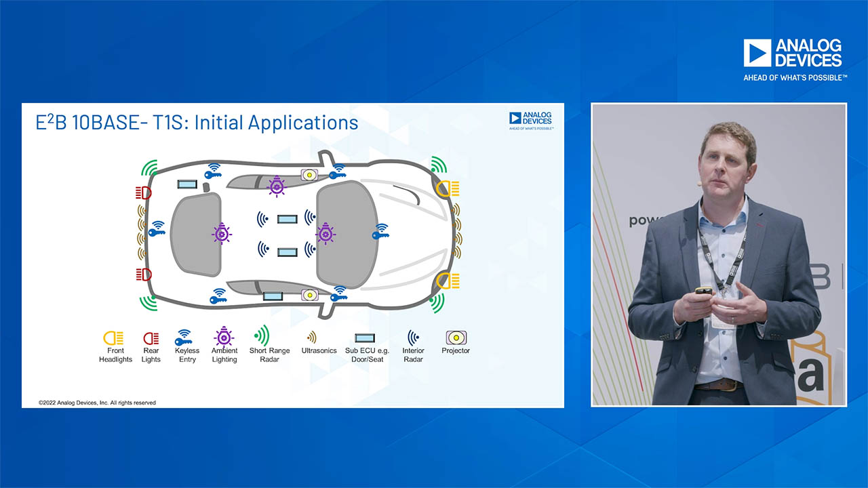Image resolution: width=868 pixels, height=488 pixels.
Task: Select the Sub ECU Door/Seat legend icon
Action: (364, 338)
